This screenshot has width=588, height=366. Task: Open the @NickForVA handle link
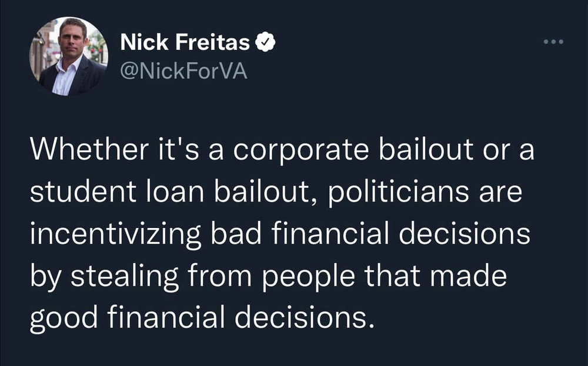pyautogui.click(x=183, y=71)
